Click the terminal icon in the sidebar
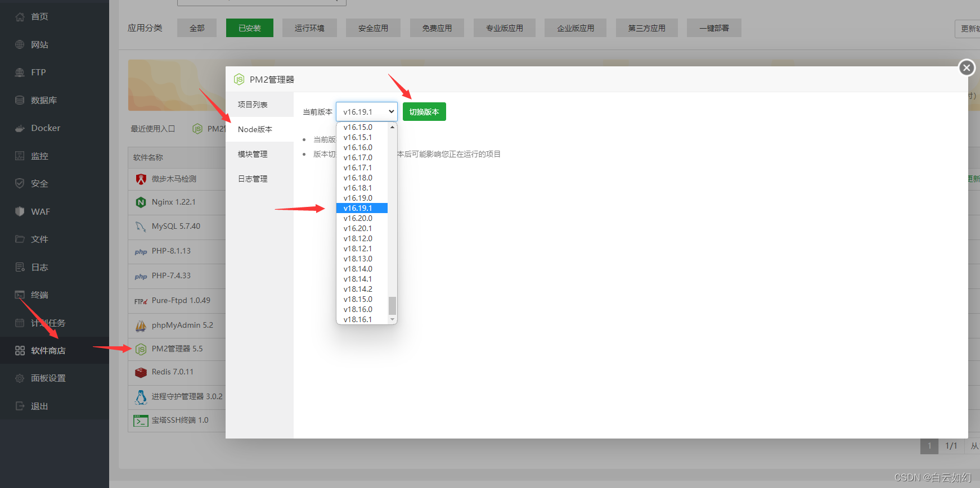Screen dimensions: 980x488 20,295
